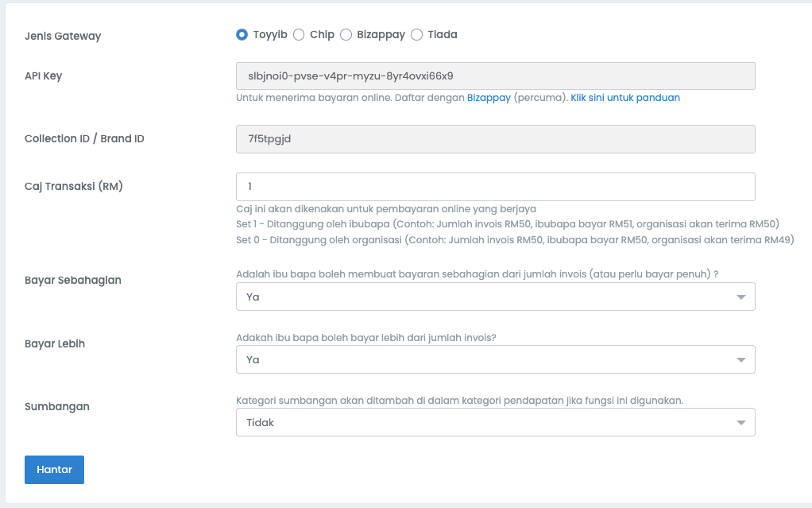Open the 'Klik sini untuk panduan' link

point(624,98)
